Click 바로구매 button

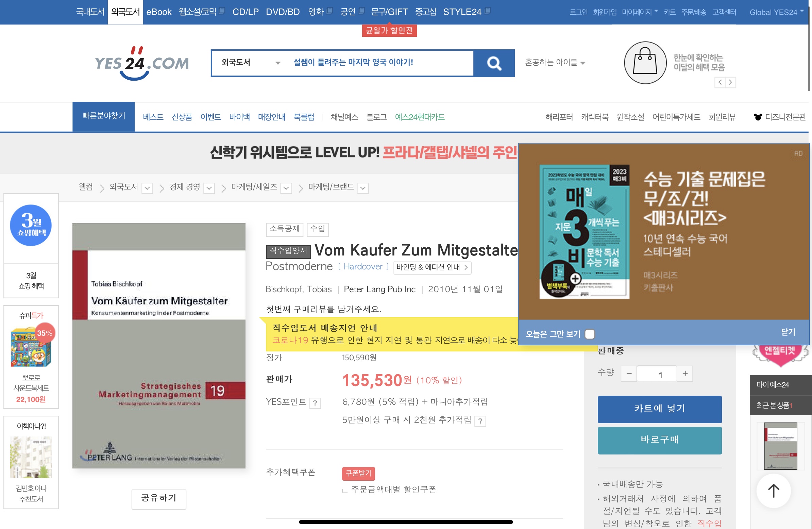click(x=659, y=440)
